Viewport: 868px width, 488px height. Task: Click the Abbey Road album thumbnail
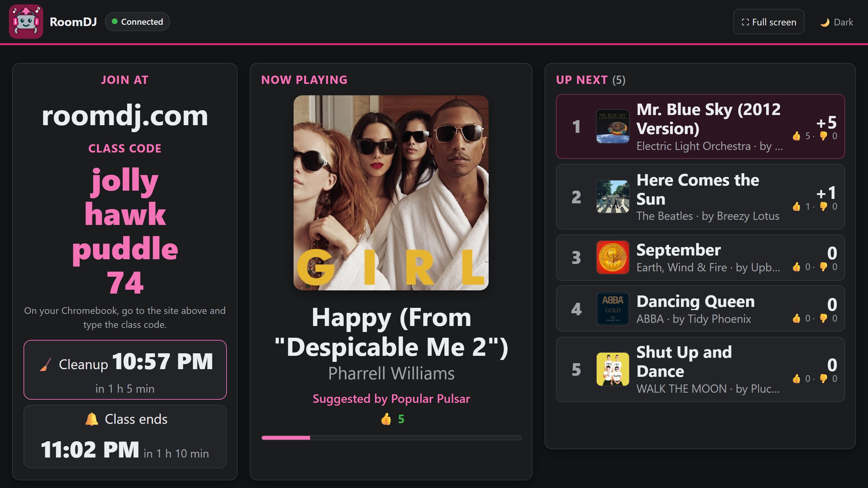(x=613, y=197)
